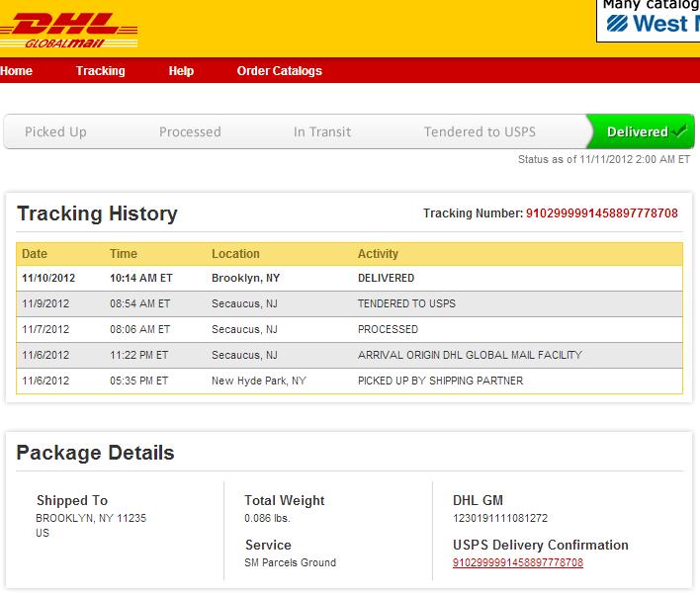Click the TENDERED TO USPS history row
Image resolution: width=700 pixels, height=595 pixels.
pos(349,304)
